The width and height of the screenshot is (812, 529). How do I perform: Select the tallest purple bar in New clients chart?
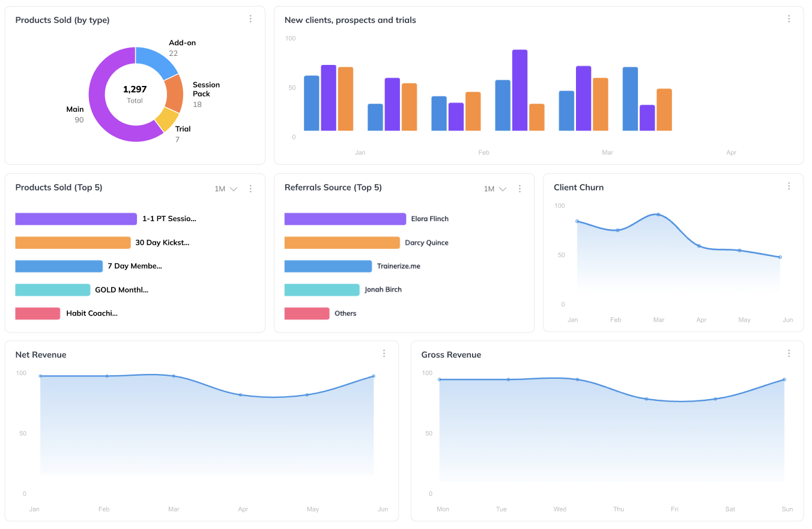point(520,90)
